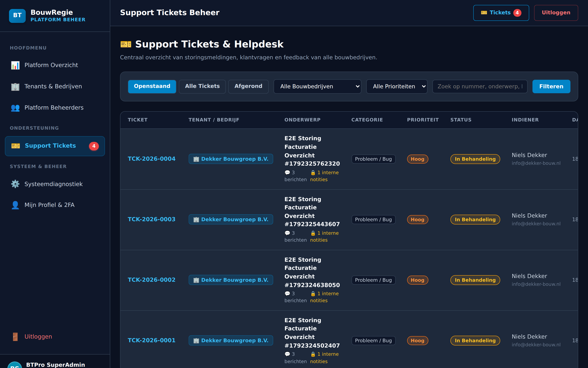
Task: Click the Tenants & Bedrijven building icon
Action: pos(15,87)
